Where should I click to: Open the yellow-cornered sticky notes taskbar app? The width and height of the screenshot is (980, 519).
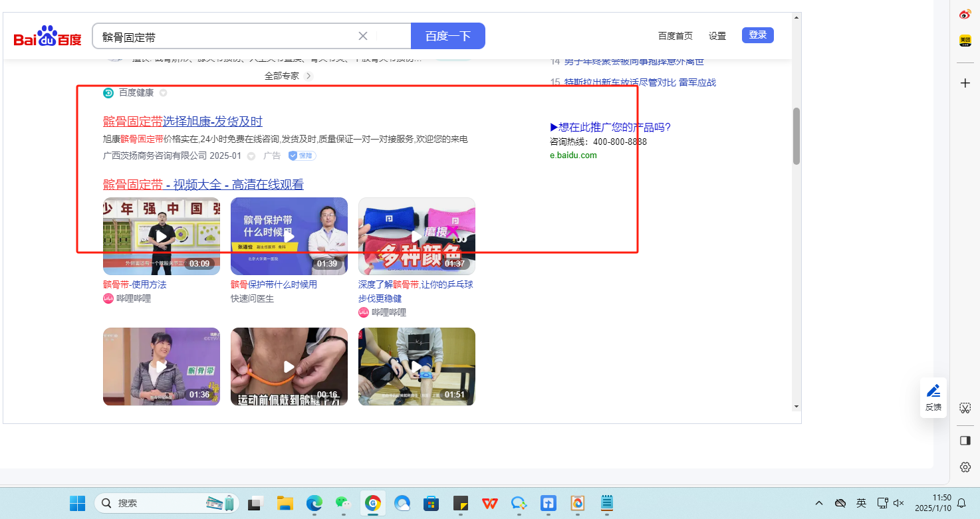pyautogui.click(x=461, y=503)
